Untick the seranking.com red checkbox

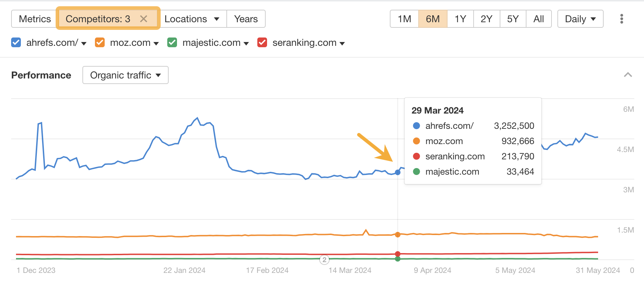pyautogui.click(x=262, y=43)
